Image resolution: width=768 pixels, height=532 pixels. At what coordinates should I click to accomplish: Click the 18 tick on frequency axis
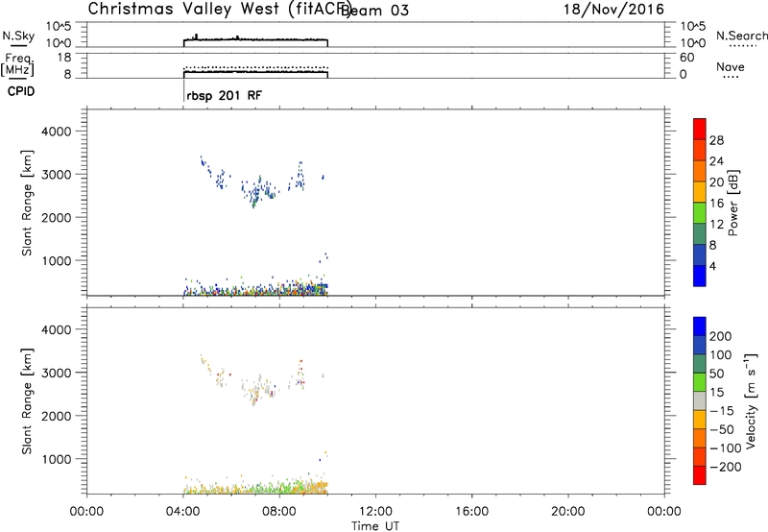65,58
